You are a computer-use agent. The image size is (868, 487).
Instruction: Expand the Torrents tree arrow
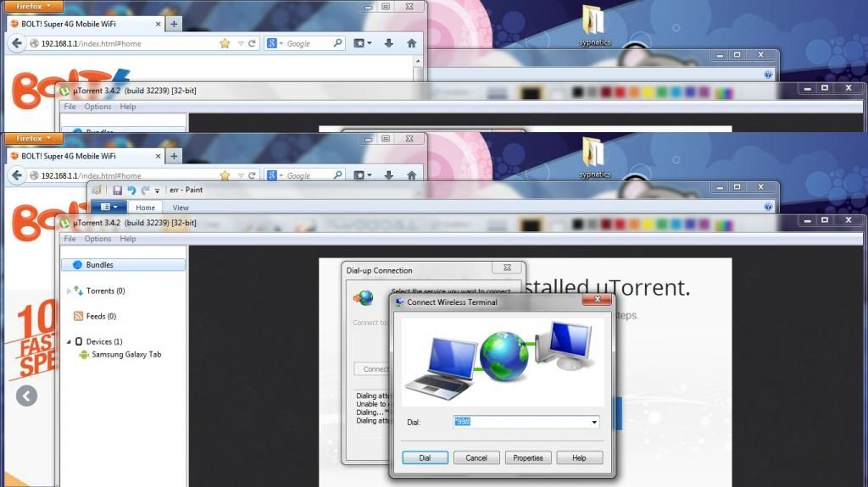click(x=69, y=291)
